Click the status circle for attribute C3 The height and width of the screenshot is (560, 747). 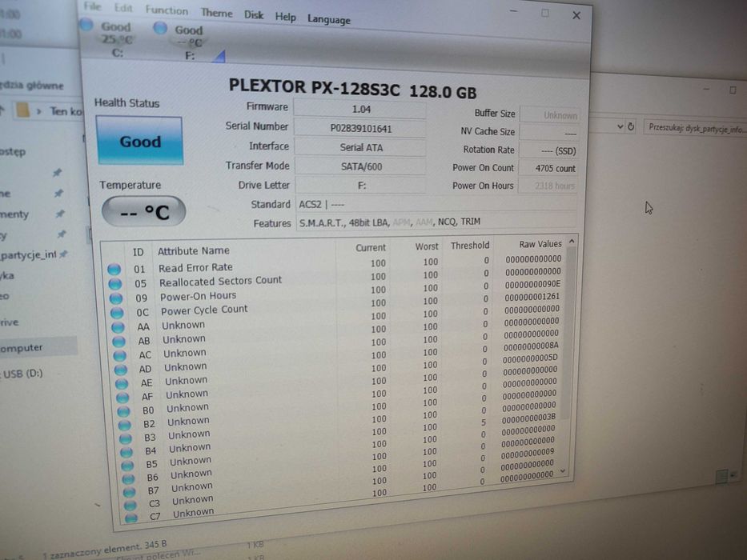[x=130, y=504]
